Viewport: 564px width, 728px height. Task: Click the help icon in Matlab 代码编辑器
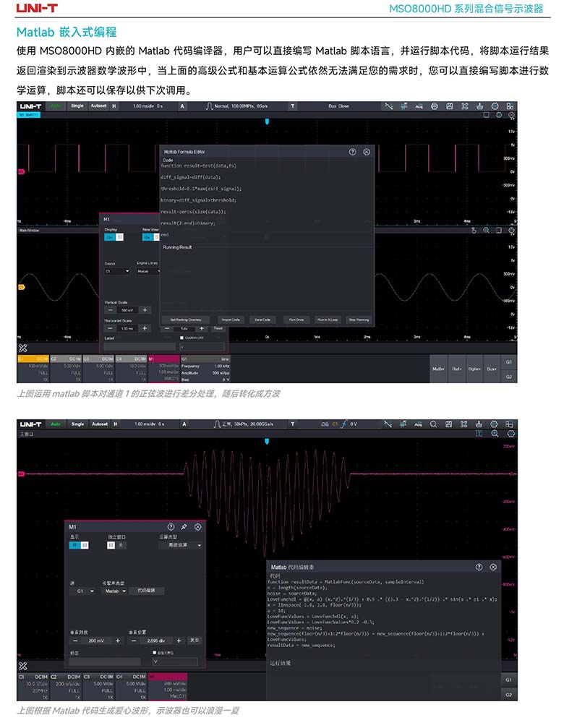[479, 568]
